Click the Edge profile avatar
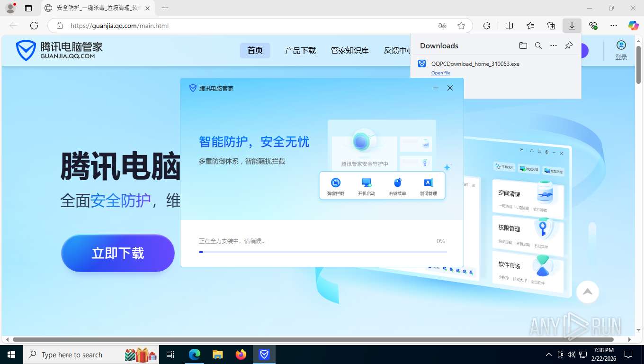Screen dimensions: 644x364 tap(10, 8)
